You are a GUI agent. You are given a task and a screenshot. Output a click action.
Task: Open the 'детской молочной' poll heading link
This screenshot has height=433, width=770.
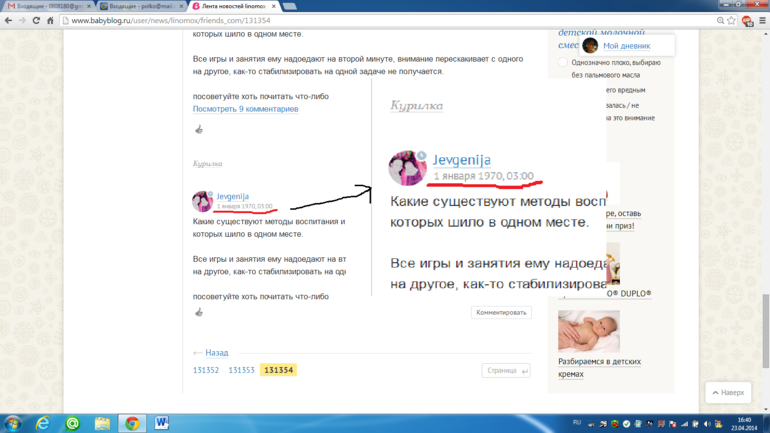pyautogui.click(x=601, y=33)
